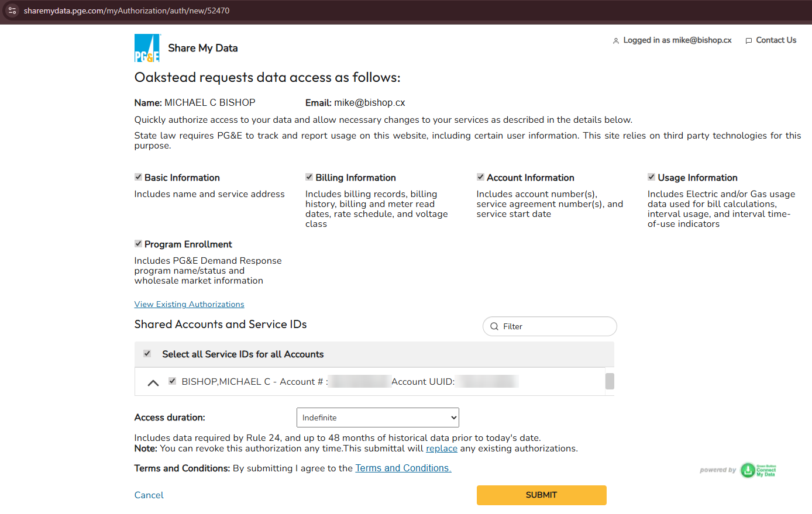Uncheck the Usage Information checkbox

click(651, 177)
